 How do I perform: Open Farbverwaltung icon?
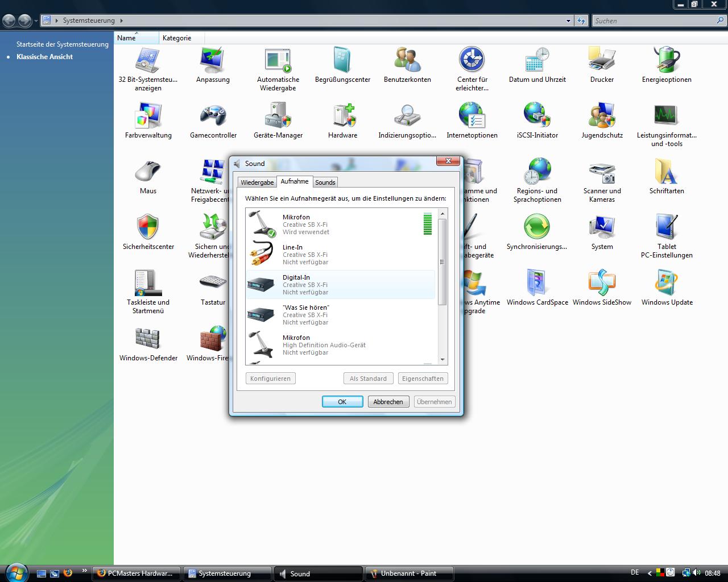coord(148,116)
